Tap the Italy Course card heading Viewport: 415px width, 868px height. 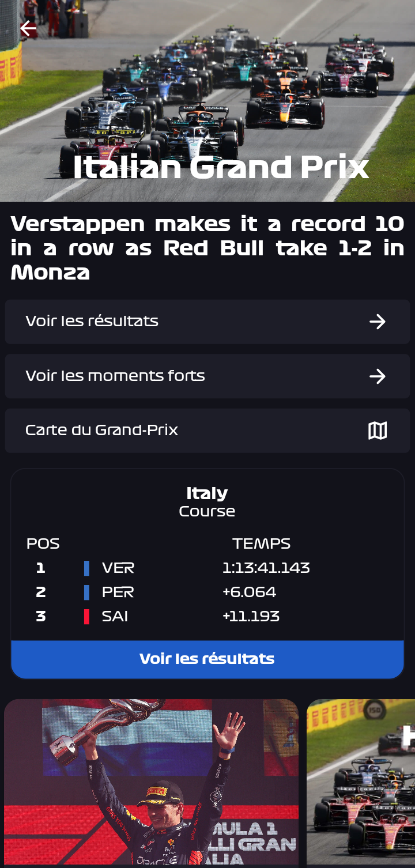click(207, 501)
